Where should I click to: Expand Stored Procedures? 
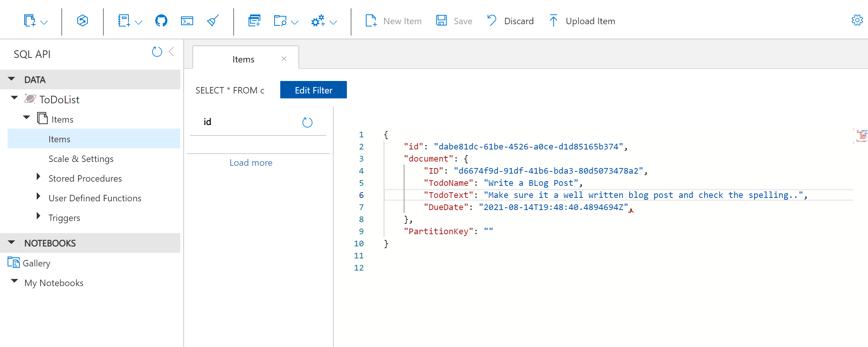point(38,177)
